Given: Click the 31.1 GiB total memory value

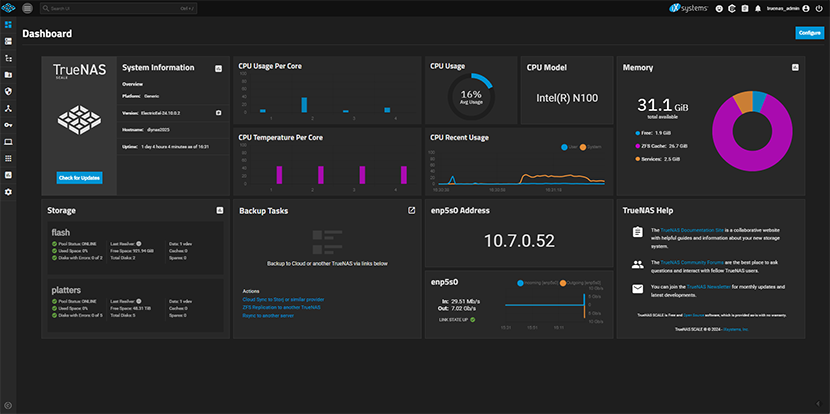Looking at the screenshot, I should 663,105.
